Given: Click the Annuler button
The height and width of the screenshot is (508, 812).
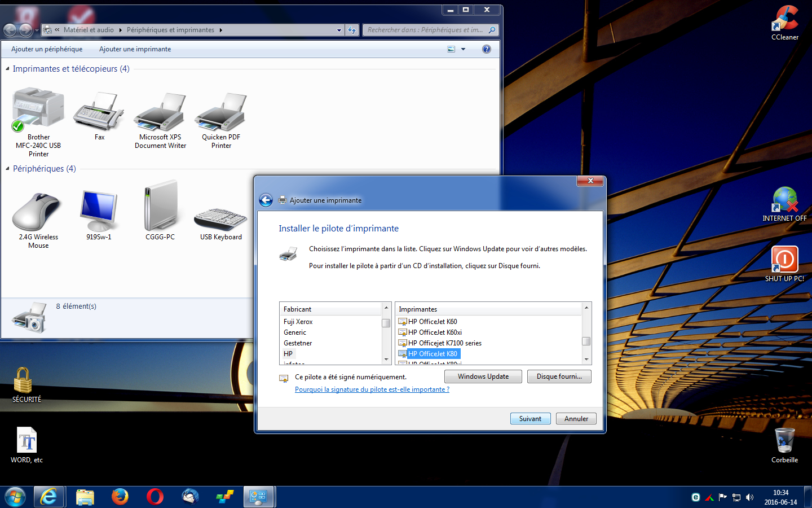Looking at the screenshot, I should pos(576,419).
